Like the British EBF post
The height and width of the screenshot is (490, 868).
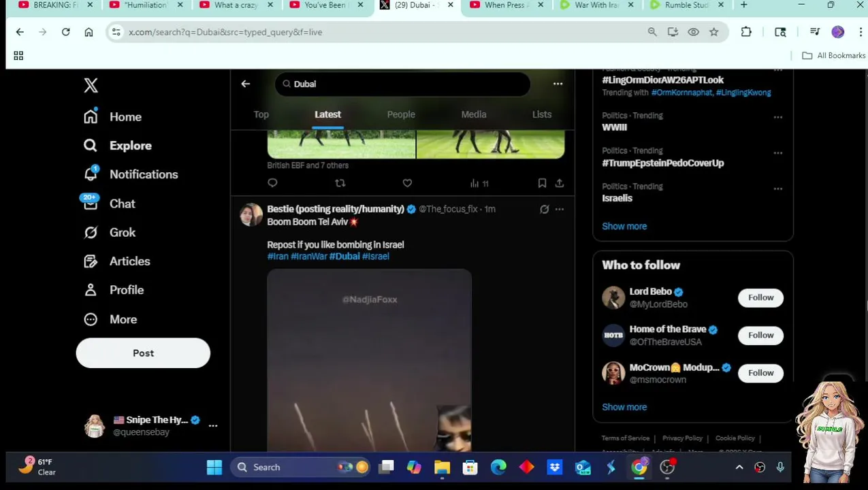coord(407,183)
